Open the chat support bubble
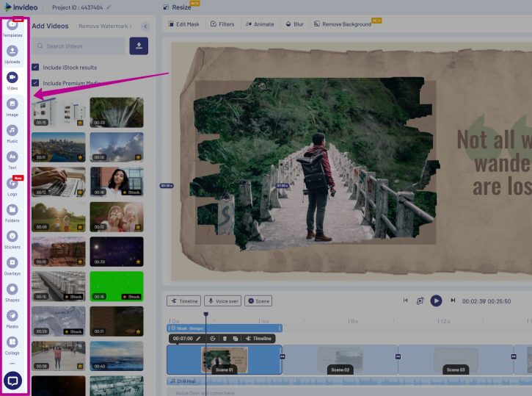The image size is (532, 396). 13,381
